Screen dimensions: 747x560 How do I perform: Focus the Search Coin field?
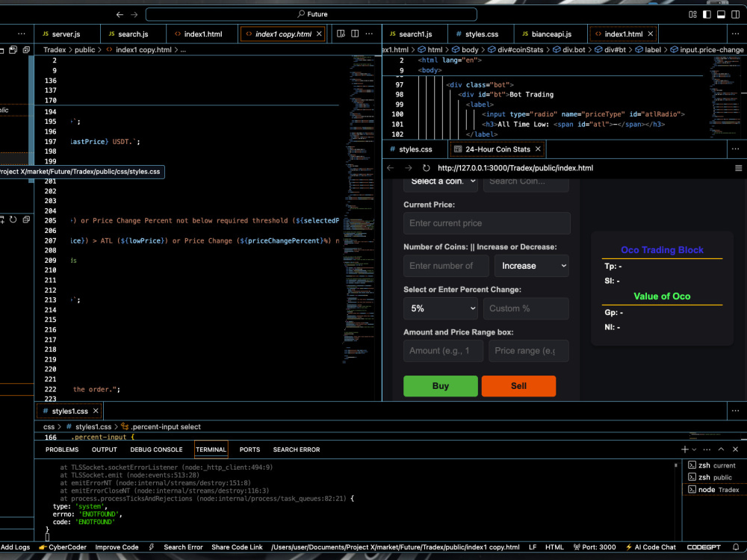pyautogui.click(x=526, y=183)
